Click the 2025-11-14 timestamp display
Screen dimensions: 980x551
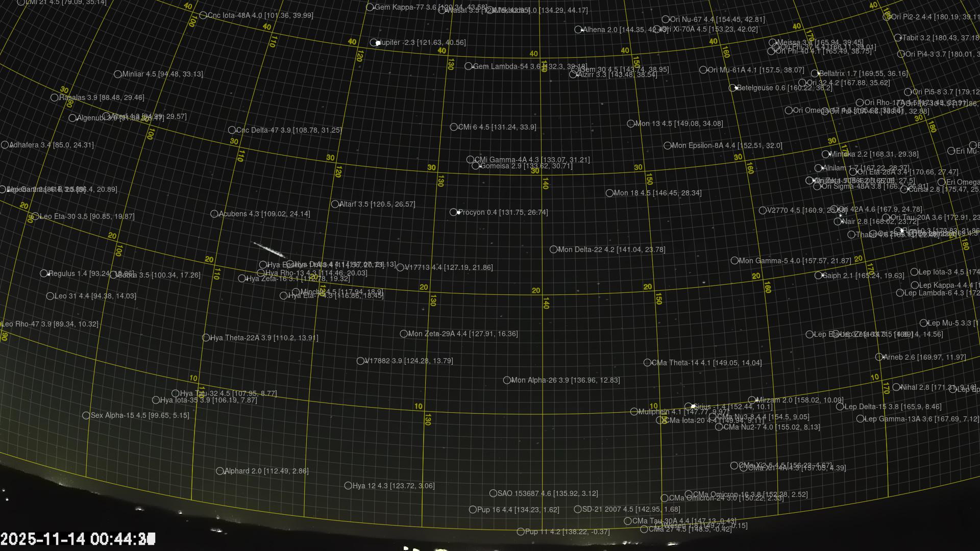click(78, 539)
